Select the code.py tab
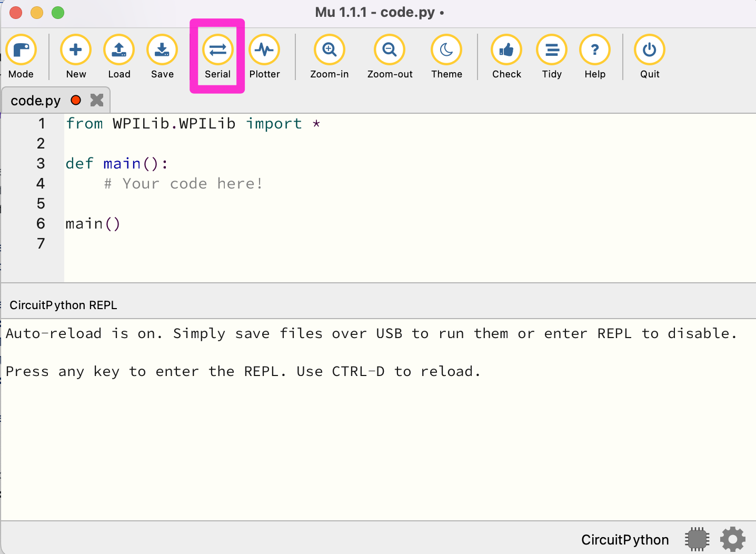This screenshot has width=756, height=554. point(36,101)
